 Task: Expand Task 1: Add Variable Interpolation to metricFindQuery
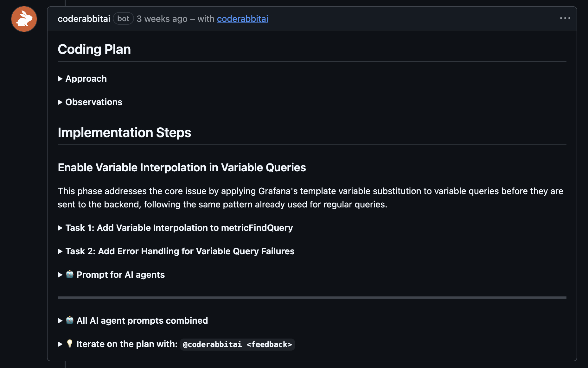click(179, 228)
